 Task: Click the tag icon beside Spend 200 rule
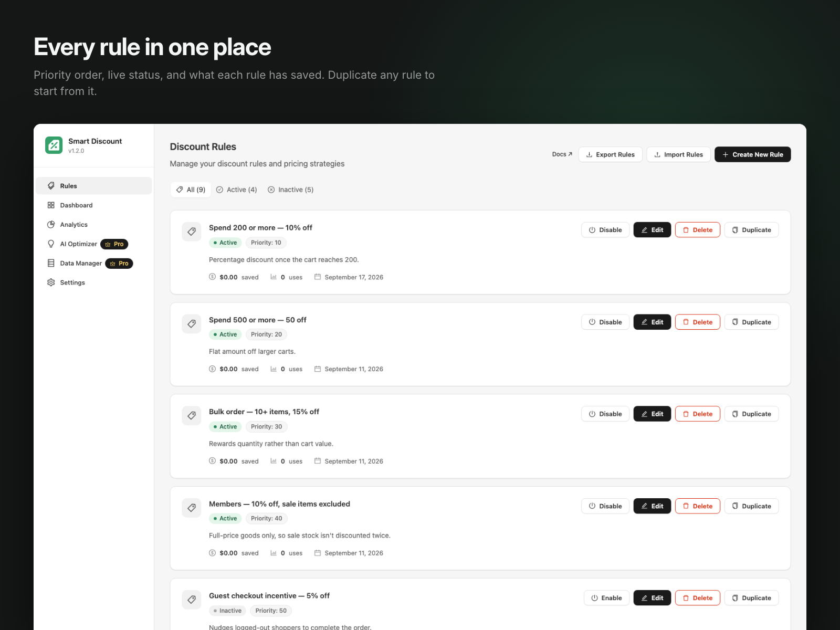click(x=192, y=232)
